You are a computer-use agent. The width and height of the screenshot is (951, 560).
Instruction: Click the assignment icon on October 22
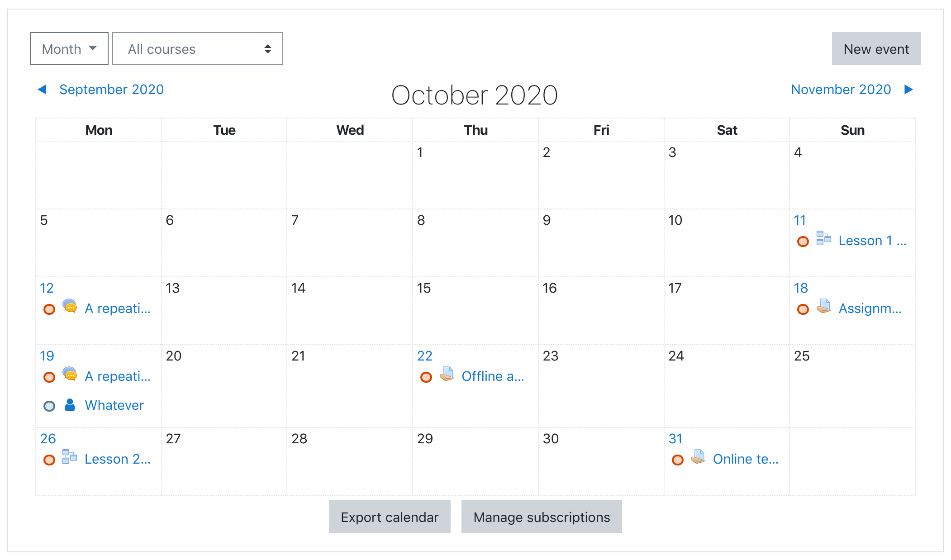[x=447, y=374]
